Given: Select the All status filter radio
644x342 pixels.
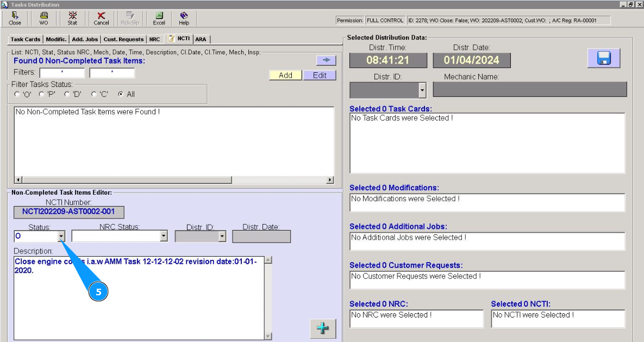Looking at the screenshot, I should coord(120,94).
